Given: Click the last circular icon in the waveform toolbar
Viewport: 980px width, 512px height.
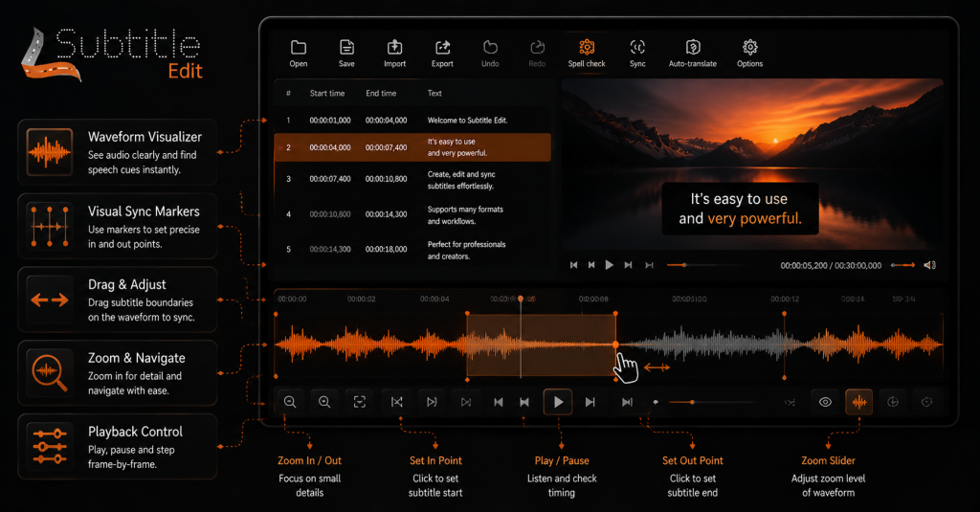Looking at the screenshot, I should click(926, 402).
